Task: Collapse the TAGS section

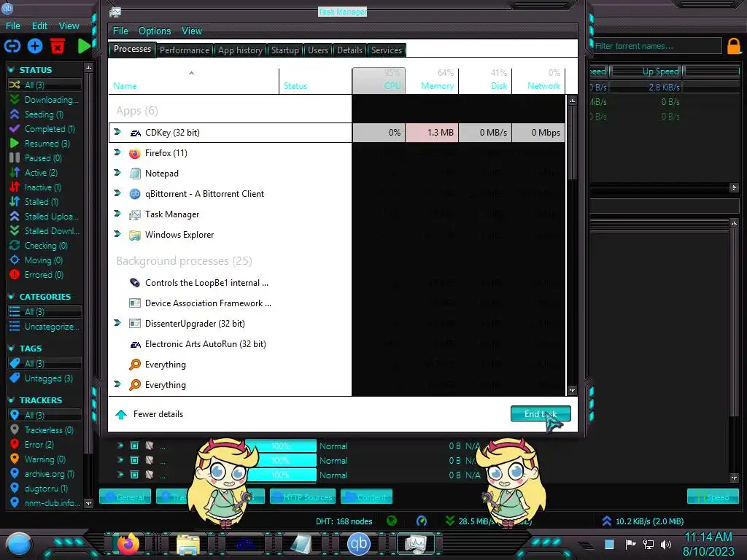Action: click(11, 348)
